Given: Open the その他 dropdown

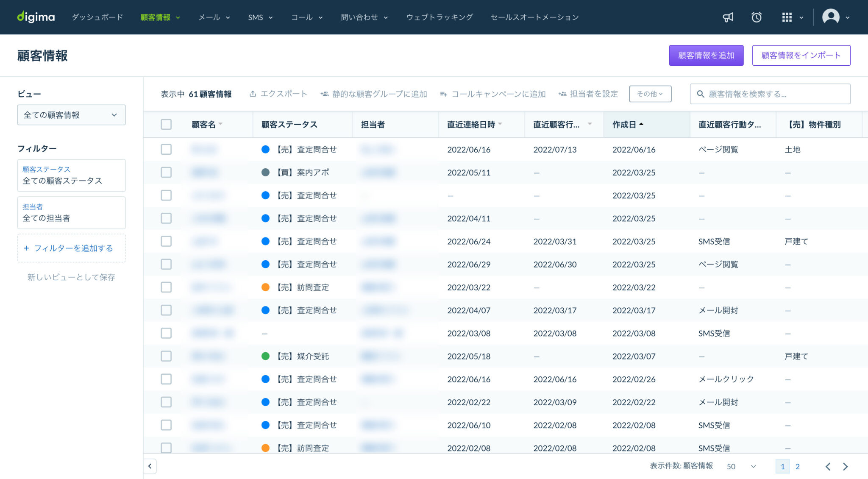Looking at the screenshot, I should pos(650,94).
